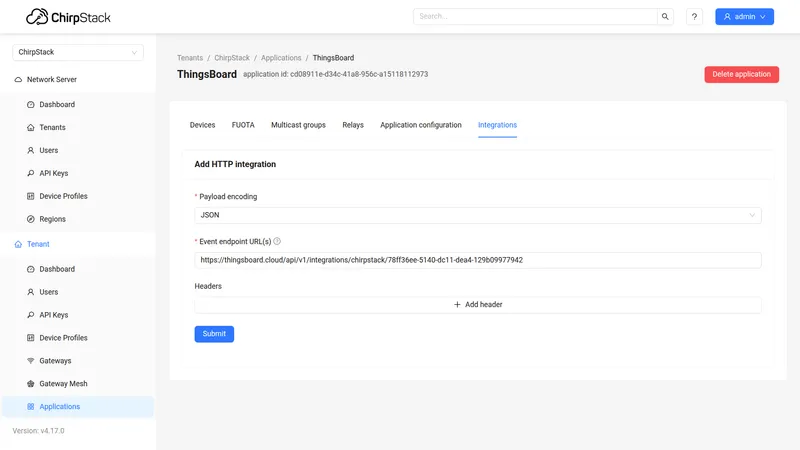
Task: Click the ChirpStack logo
Action: (68, 17)
